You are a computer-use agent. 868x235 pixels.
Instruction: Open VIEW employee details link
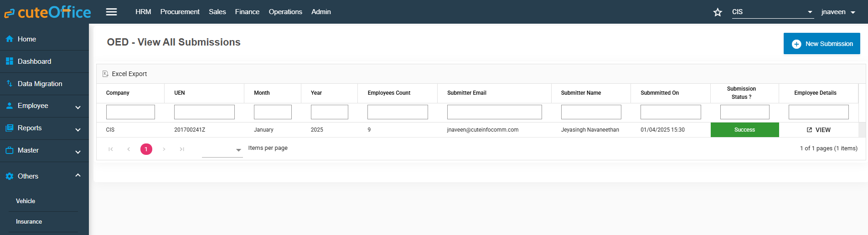click(x=818, y=130)
